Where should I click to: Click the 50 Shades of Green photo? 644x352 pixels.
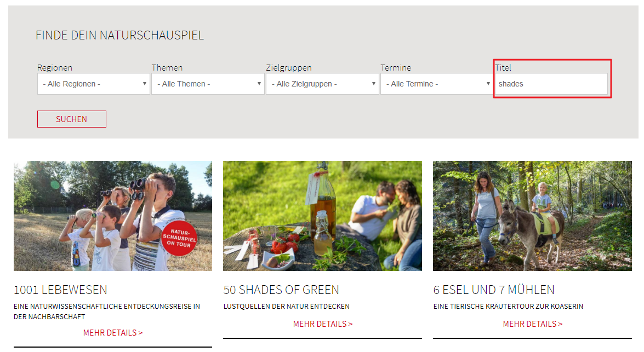322,216
